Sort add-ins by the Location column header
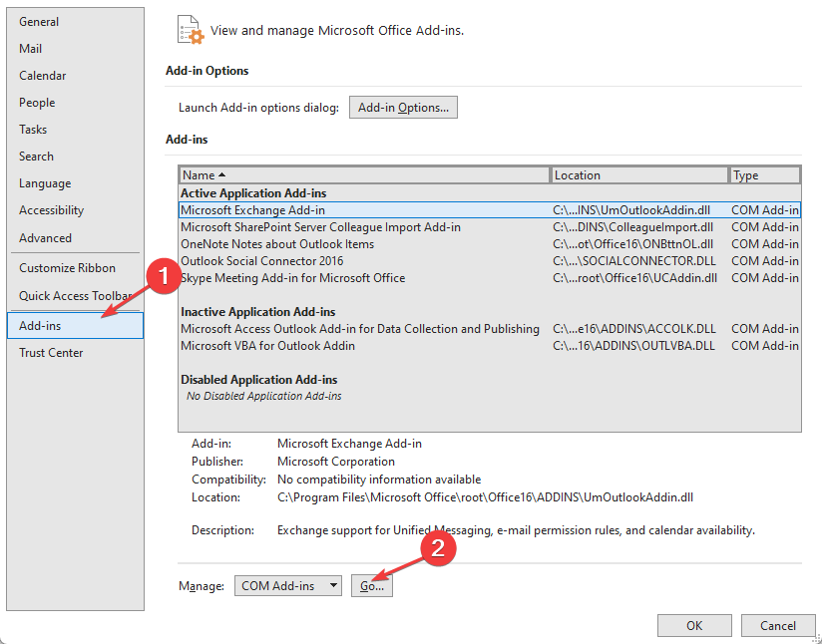Screen dimensions: 822x644 tap(639, 175)
